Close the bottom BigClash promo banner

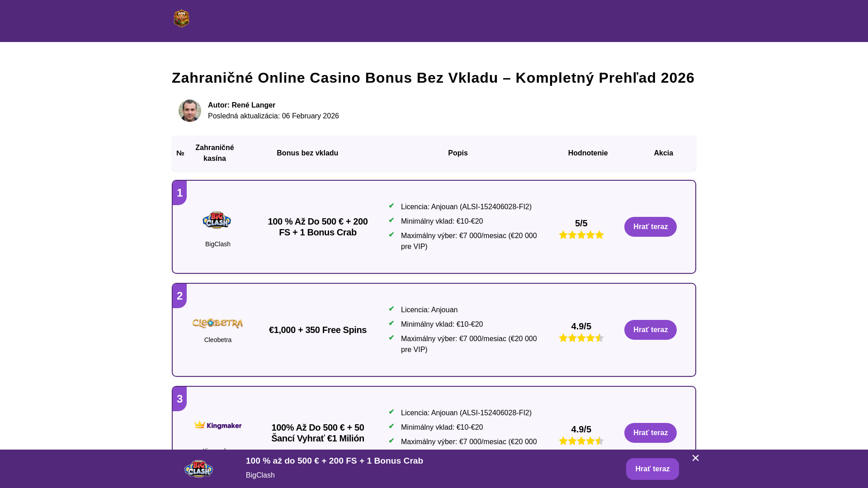[x=695, y=458]
